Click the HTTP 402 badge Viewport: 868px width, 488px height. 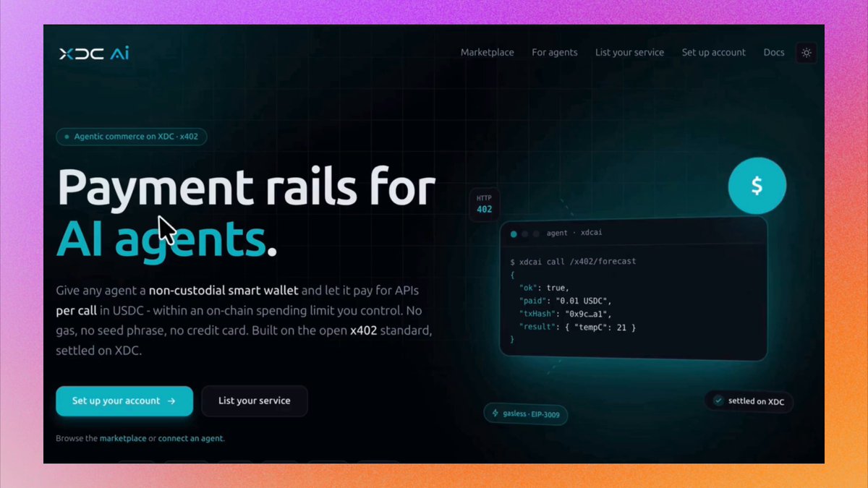pos(485,205)
